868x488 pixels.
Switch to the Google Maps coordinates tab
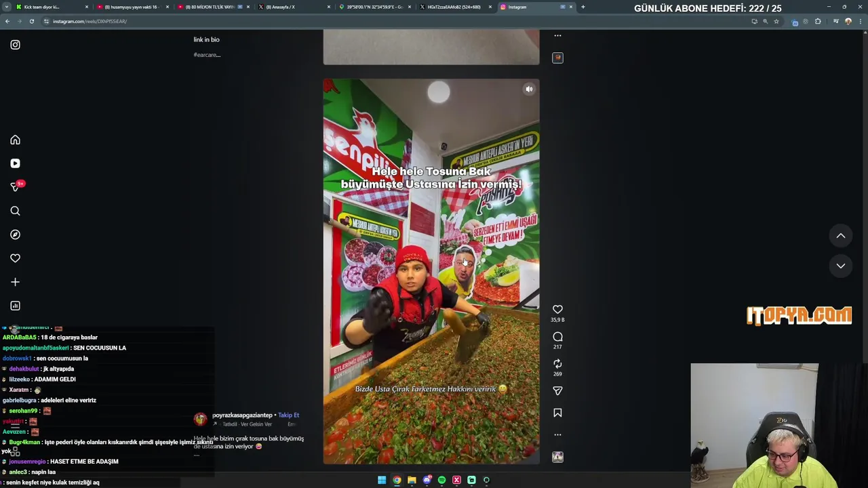pos(374,7)
